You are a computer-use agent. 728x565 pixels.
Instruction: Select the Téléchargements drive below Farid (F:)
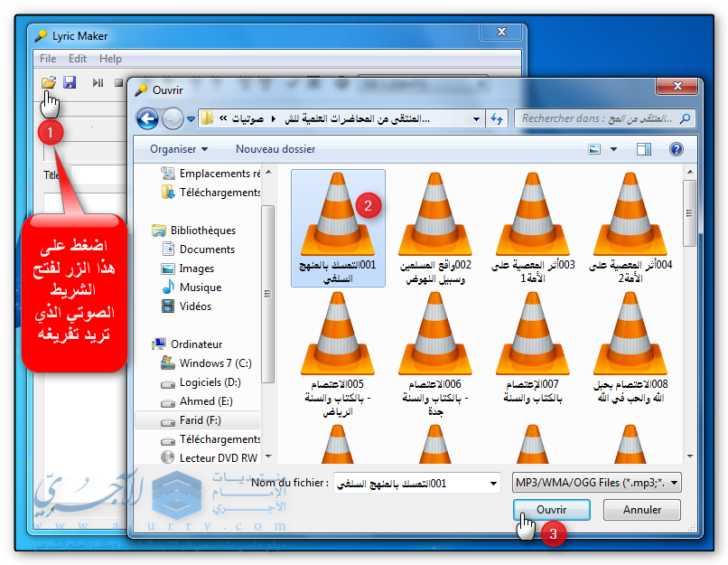[x=210, y=439]
